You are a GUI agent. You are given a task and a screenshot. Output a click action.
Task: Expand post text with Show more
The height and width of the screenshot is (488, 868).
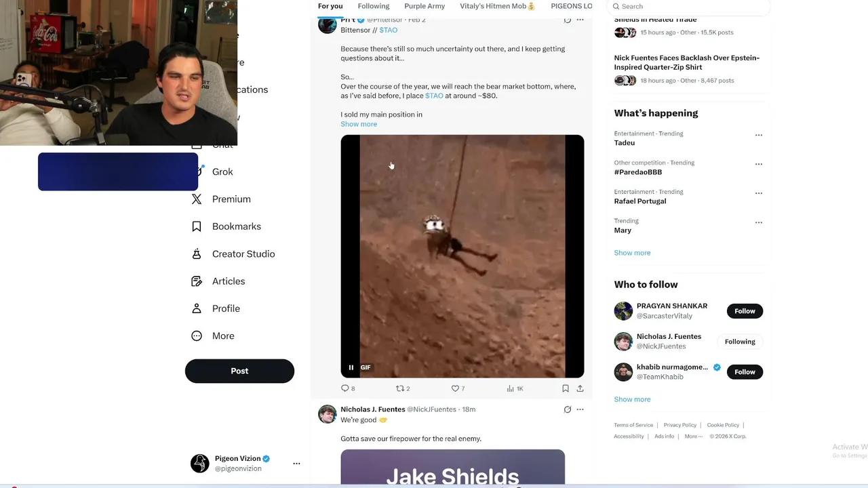tap(359, 124)
